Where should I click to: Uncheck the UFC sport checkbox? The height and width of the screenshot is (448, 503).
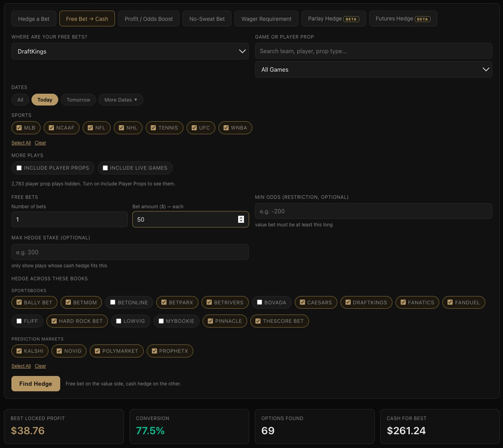pos(194,128)
